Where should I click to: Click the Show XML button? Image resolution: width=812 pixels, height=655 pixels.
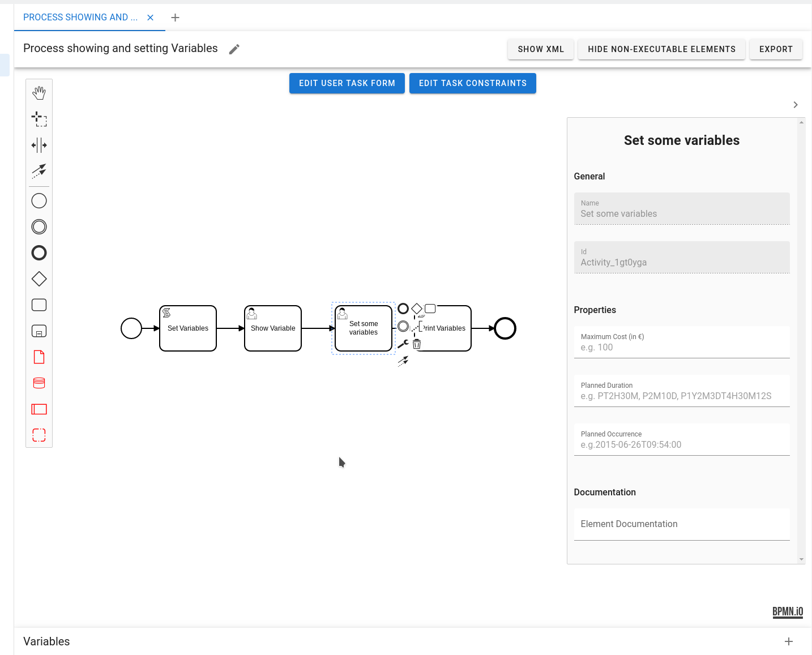pyautogui.click(x=541, y=49)
